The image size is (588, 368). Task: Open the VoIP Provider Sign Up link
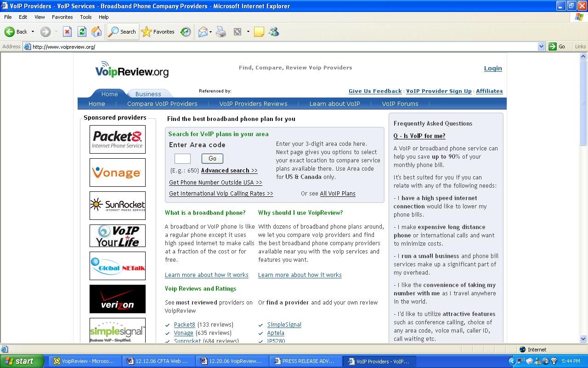[439, 91]
